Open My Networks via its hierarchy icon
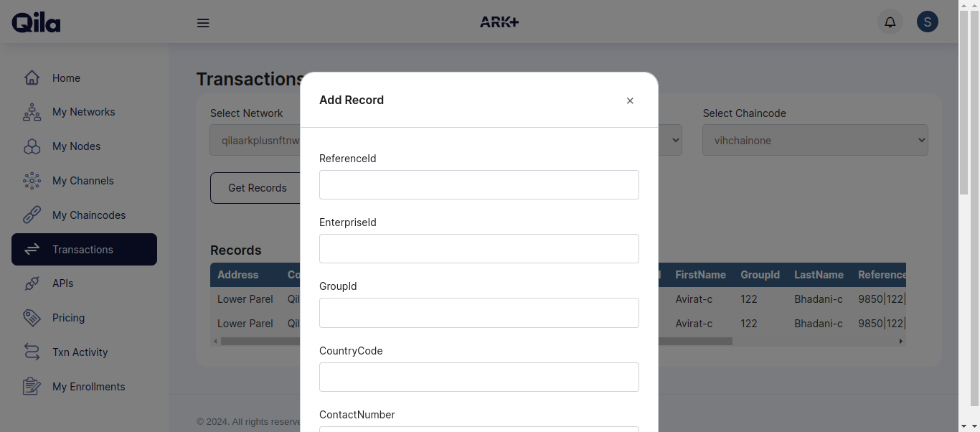 click(32, 112)
